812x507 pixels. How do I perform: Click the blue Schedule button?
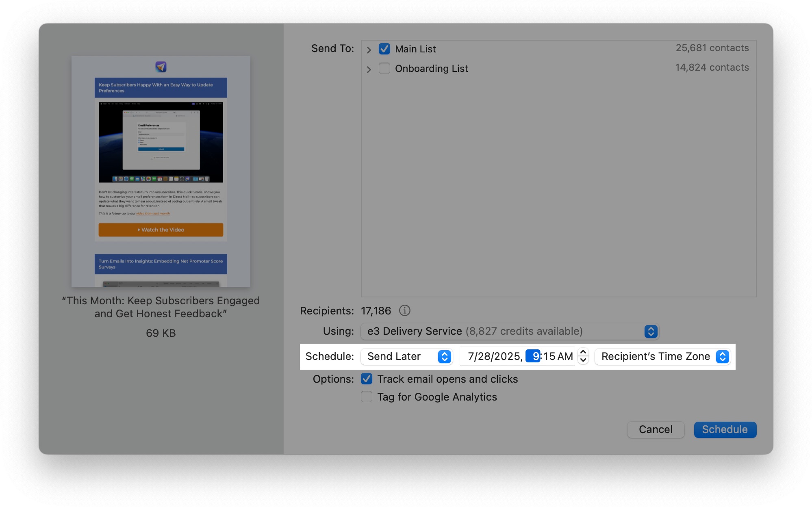click(x=725, y=429)
